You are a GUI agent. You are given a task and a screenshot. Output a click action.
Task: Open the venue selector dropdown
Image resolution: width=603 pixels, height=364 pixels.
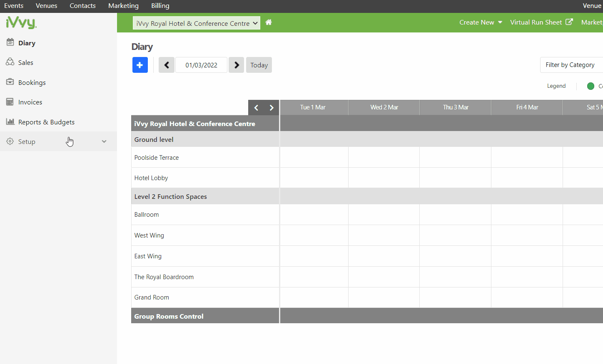(x=197, y=23)
